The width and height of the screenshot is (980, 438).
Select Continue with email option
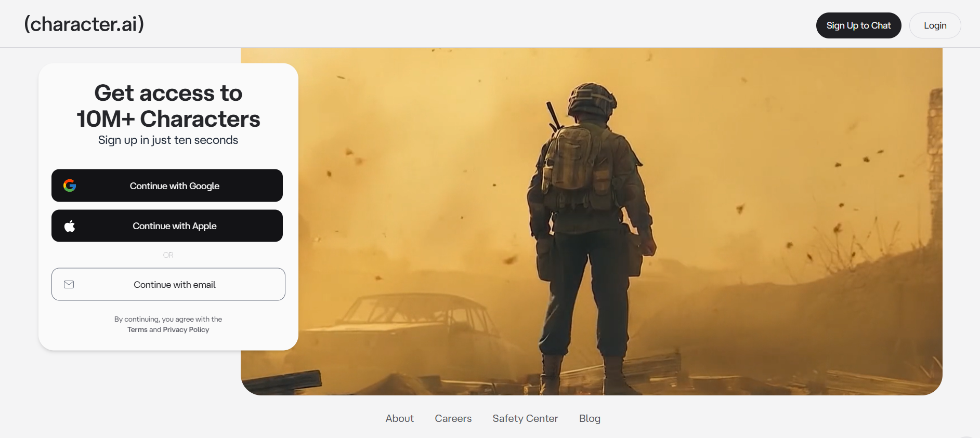(x=168, y=284)
